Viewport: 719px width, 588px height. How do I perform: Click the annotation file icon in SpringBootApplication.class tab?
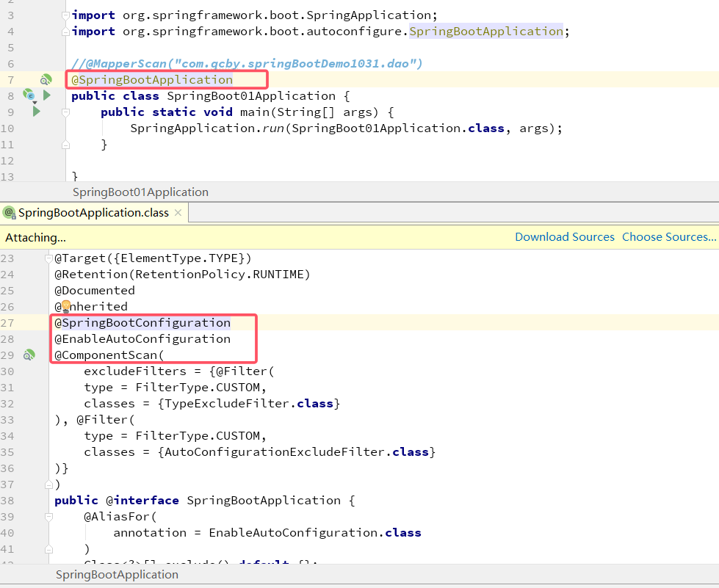[9, 213]
